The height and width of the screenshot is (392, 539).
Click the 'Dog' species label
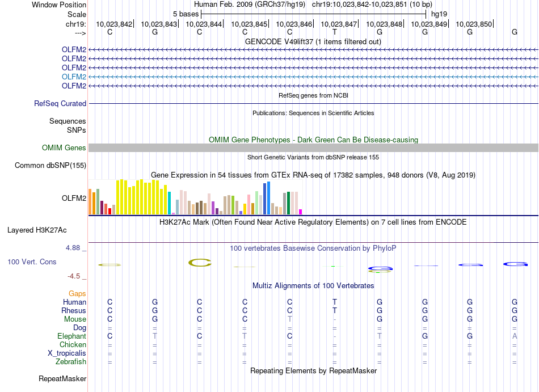pos(79,328)
